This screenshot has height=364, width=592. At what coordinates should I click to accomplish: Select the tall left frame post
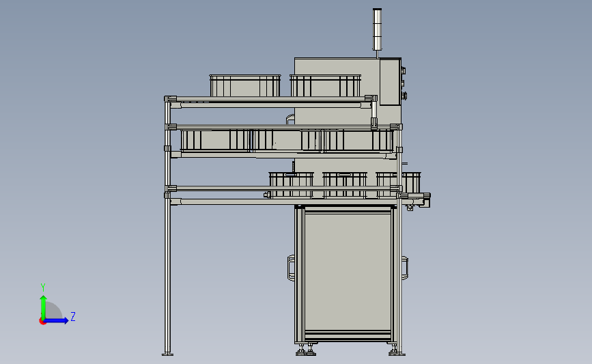coord(168,227)
